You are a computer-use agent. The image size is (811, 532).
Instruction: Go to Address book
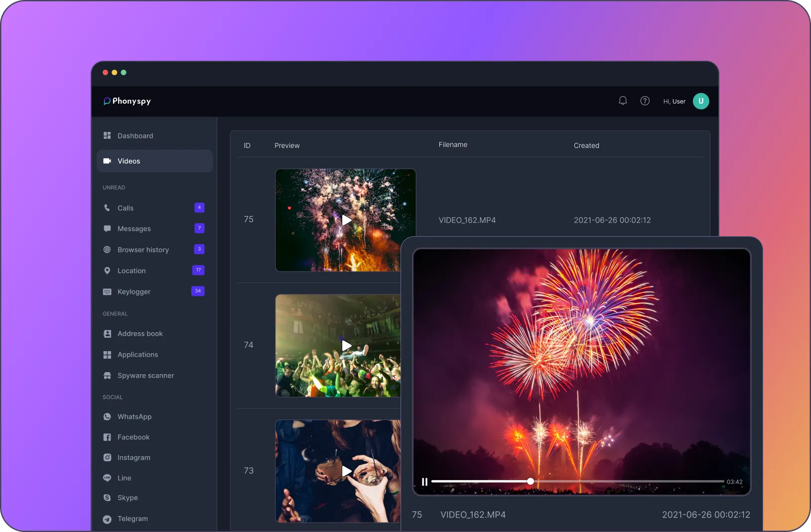[140, 334]
